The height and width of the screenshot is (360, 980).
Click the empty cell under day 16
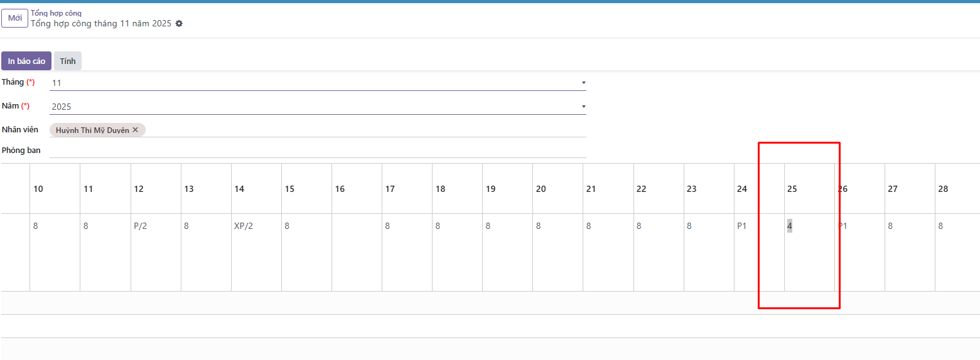point(357,251)
